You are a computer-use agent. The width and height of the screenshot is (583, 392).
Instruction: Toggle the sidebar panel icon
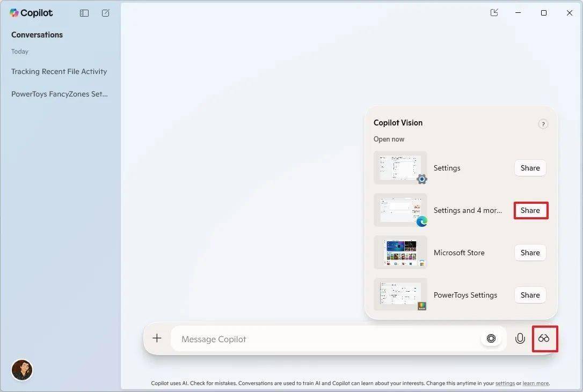point(84,13)
